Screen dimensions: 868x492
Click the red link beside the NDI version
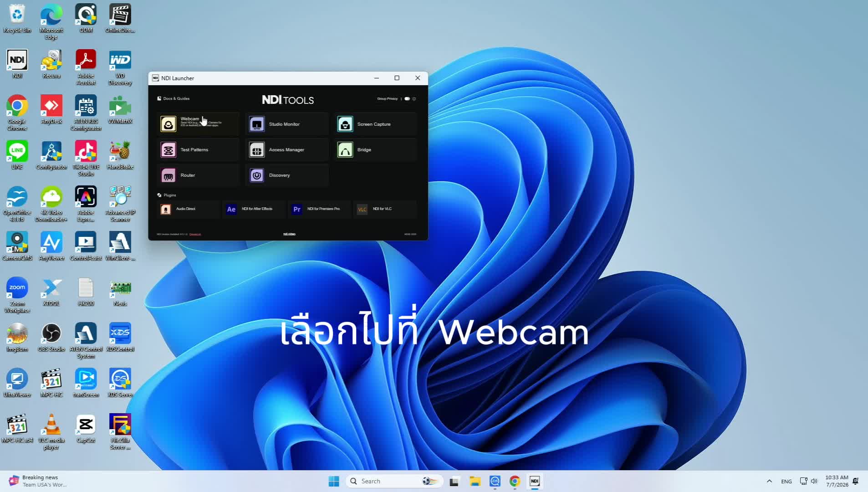click(x=195, y=234)
